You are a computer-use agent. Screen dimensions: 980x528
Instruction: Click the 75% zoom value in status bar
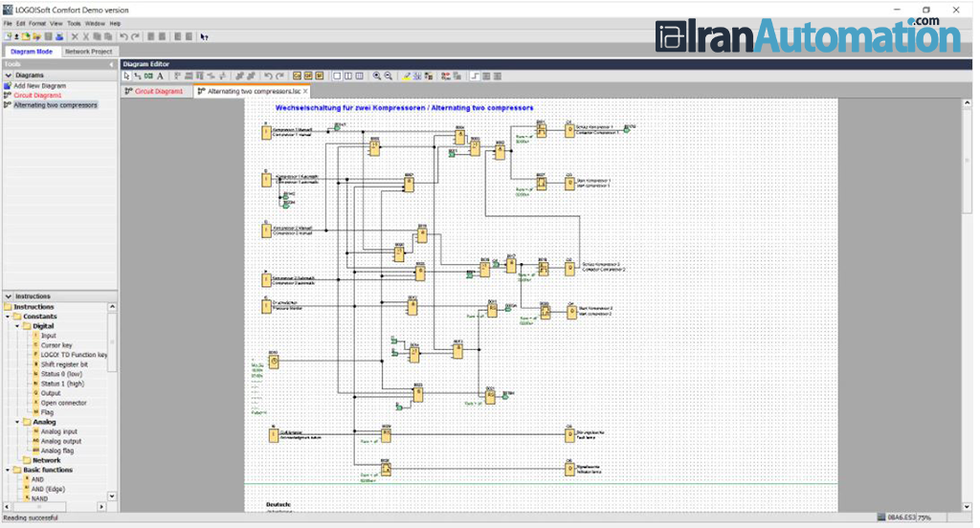924,518
